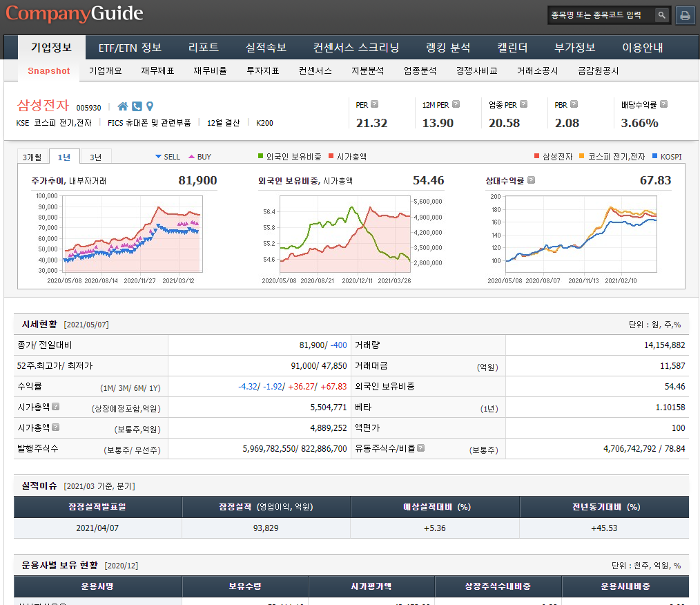This screenshot has height=605, width=700.
Task: Click the blue KOSPI legend swatch
Action: pyautogui.click(x=655, y=156)
